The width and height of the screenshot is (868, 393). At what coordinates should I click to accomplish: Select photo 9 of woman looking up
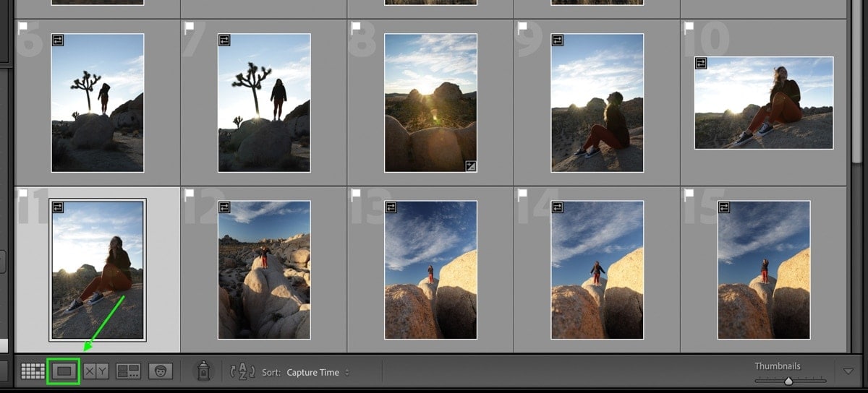pos(597,103)
